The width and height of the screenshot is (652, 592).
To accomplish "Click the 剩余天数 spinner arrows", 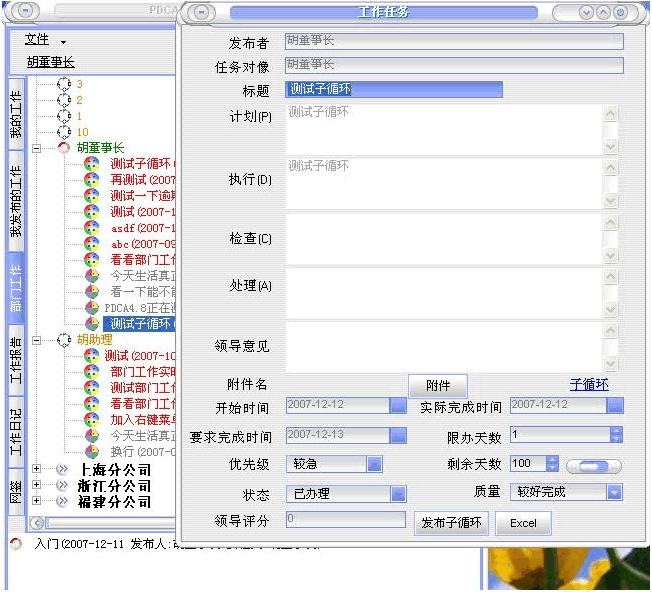I will (x=552, y=464).
